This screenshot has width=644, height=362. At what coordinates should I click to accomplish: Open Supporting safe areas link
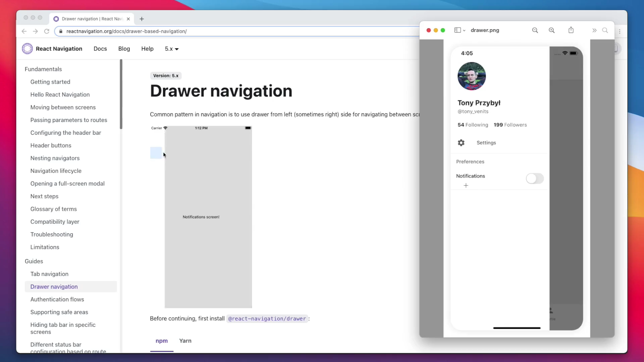point(59,312)
